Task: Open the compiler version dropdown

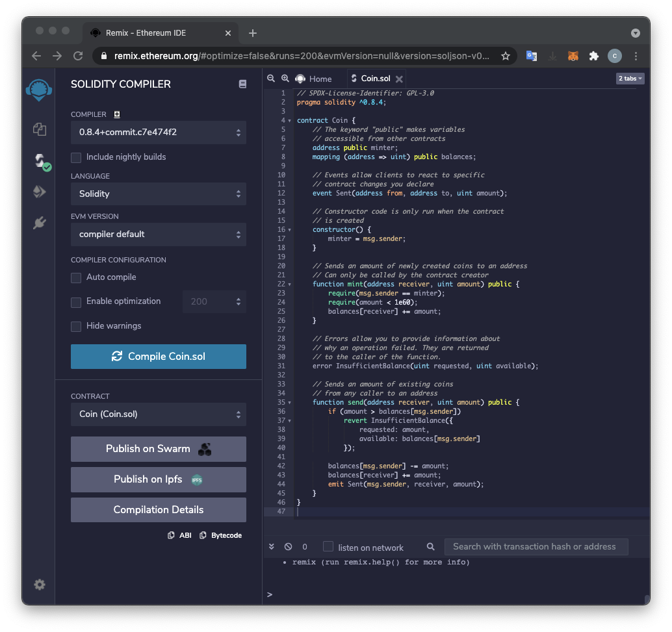Action: point(158,133)
